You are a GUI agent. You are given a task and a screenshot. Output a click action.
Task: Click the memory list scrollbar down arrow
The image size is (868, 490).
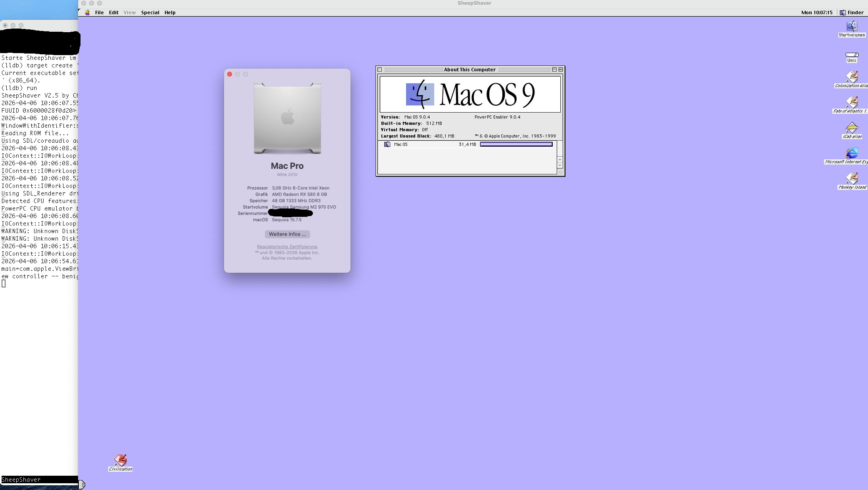point(560,165)
